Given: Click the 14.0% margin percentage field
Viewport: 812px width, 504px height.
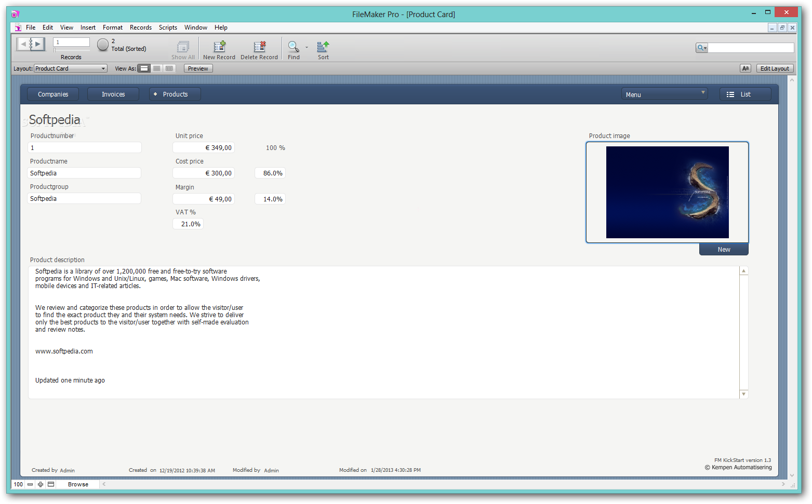Looking at the screenshot, I should pos(270,199).
